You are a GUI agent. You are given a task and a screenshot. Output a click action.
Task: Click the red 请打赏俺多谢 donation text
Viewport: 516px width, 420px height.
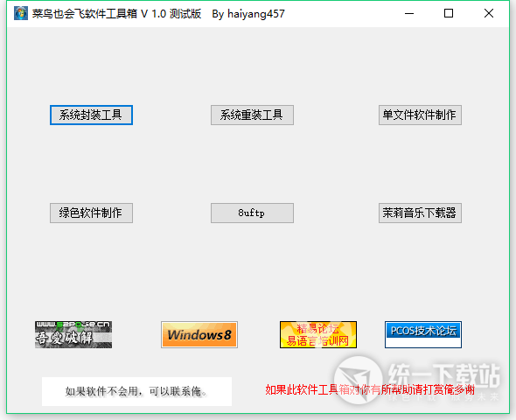click(443, 389)
